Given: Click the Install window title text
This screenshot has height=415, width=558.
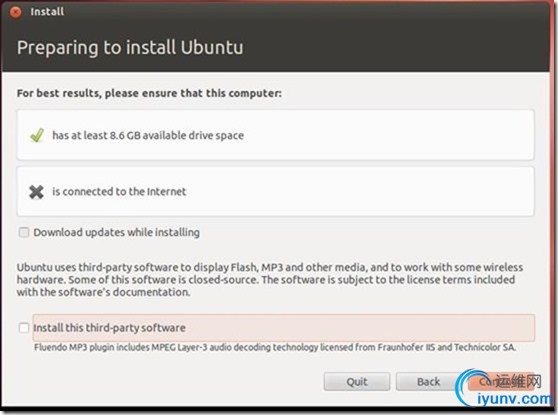Looking at the screenshot, I should pyautogui.click(x=47, y=12).
